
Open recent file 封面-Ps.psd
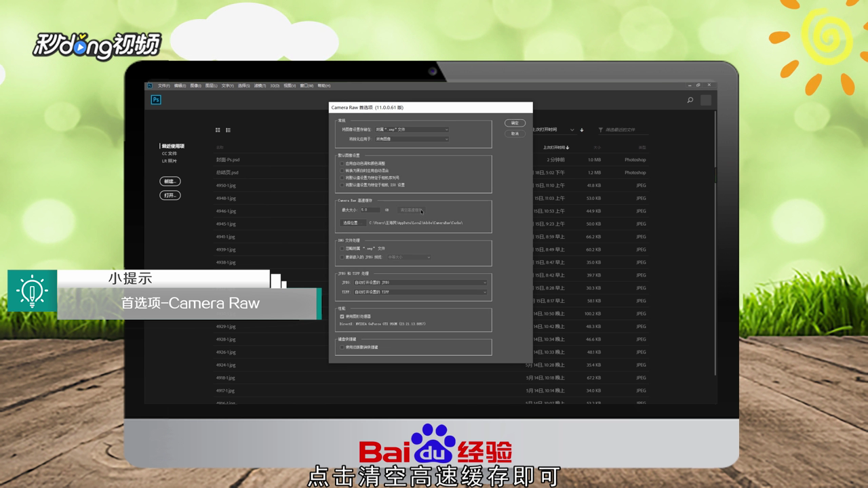(x=228, y=160)
